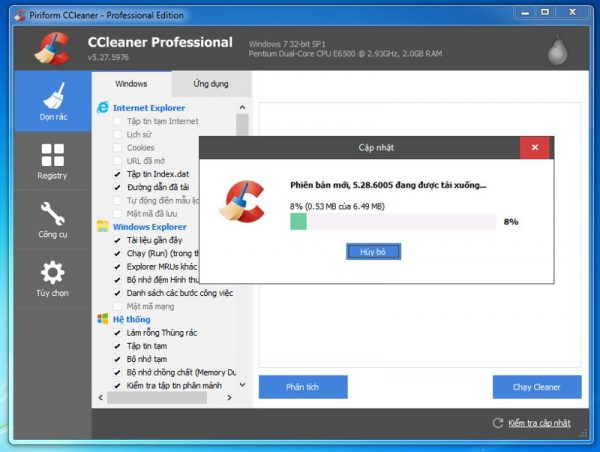Viewport: 600px width, 452px height.
Task: Uncheck Tài liệu gần đây
Action: (117, 240)
